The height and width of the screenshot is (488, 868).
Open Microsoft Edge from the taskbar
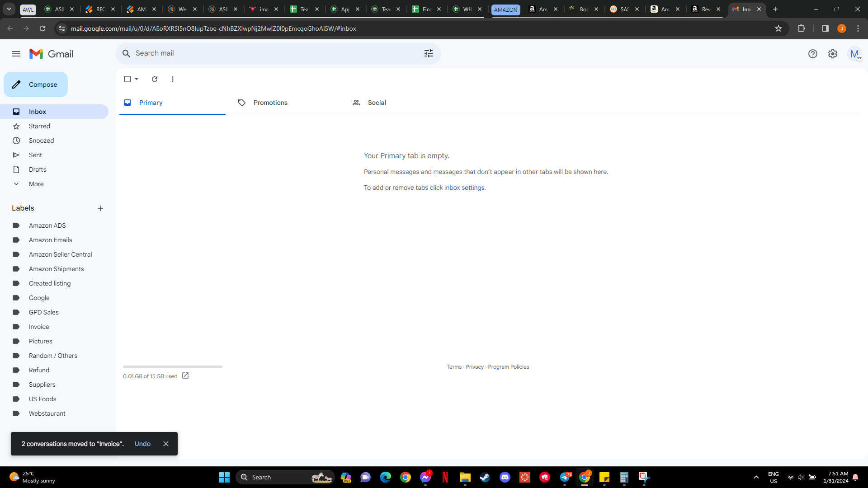386,477
